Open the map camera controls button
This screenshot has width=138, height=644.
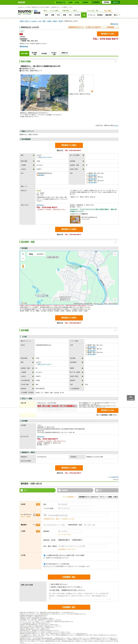tap(115, 300)
